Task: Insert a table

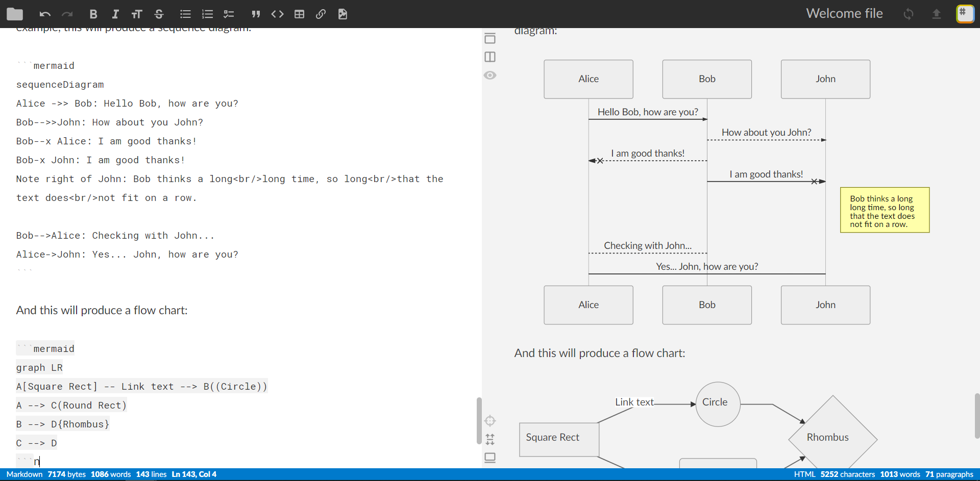Action: click(300, 14)
